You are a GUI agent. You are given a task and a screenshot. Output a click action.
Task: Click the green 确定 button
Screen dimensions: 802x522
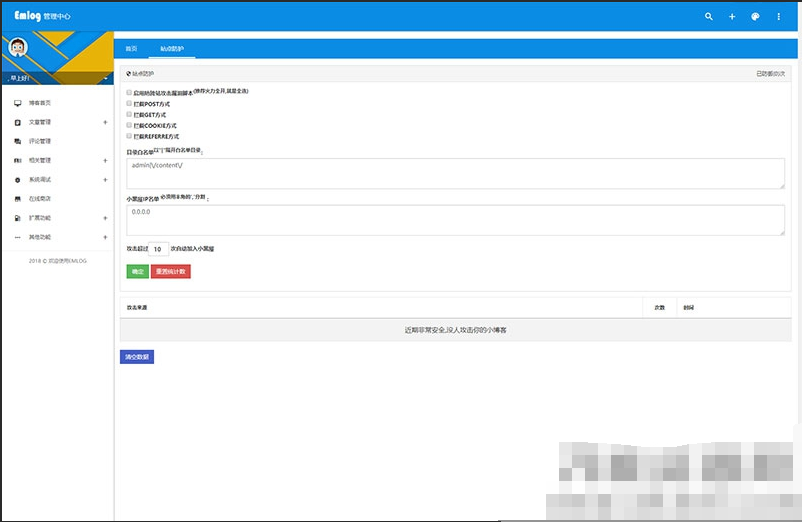137,271
